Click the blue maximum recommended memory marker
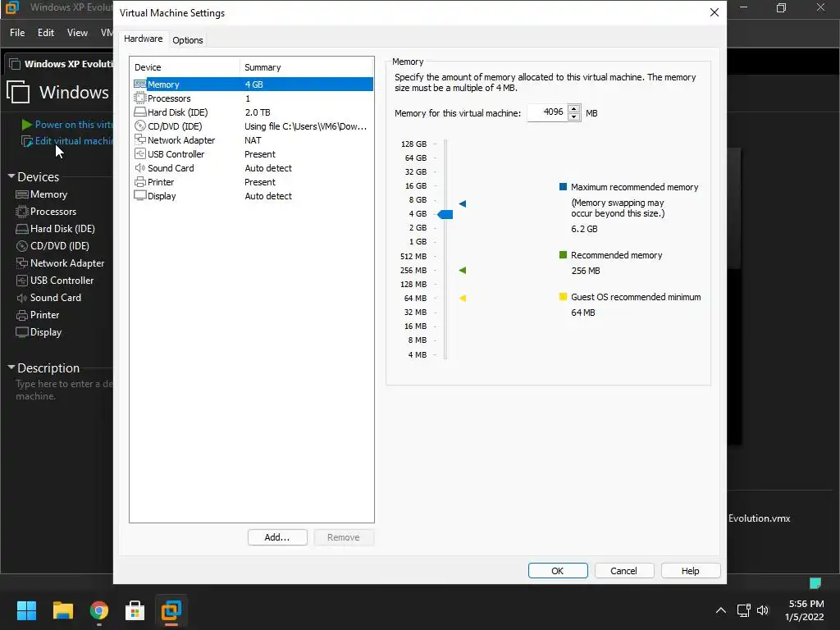The image size is (840, 630). pyautogui.click(x=463, y=203)
